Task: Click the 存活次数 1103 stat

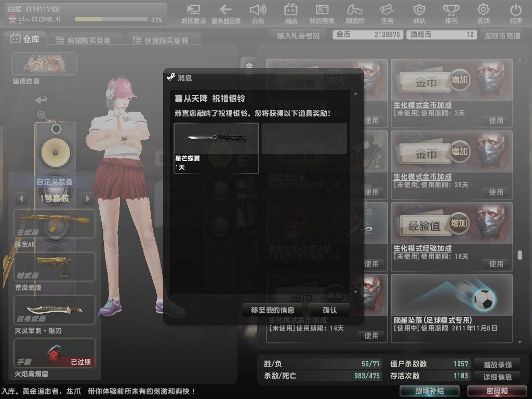Action: pos(429,376)
